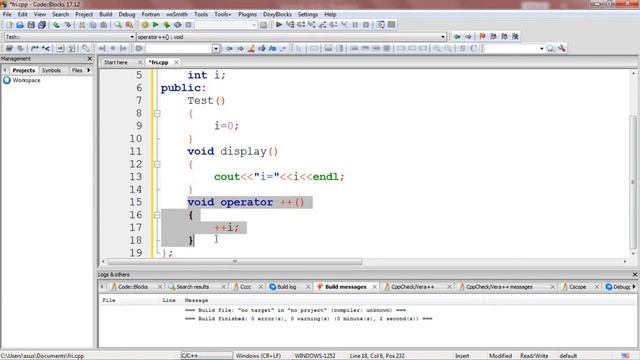Click the C/C++ language status field

207,356
